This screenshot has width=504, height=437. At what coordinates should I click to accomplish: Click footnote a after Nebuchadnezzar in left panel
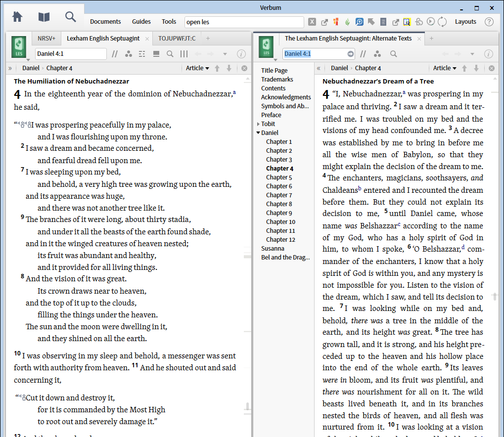point(234,92)
